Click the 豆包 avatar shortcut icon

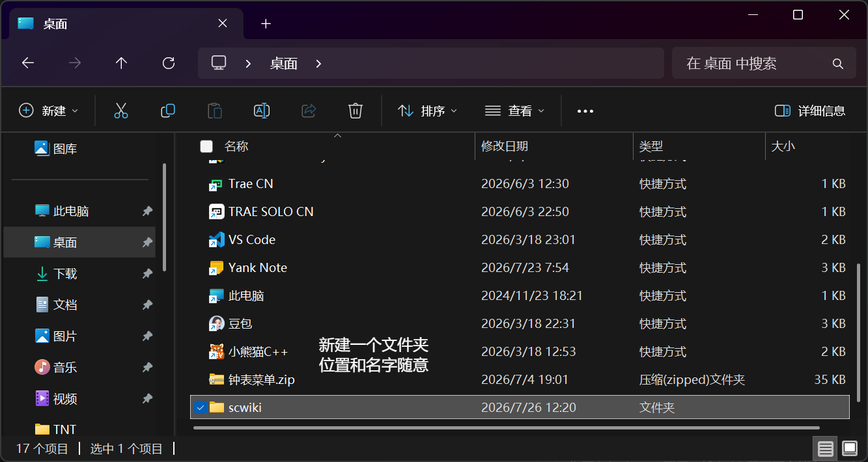216,324
